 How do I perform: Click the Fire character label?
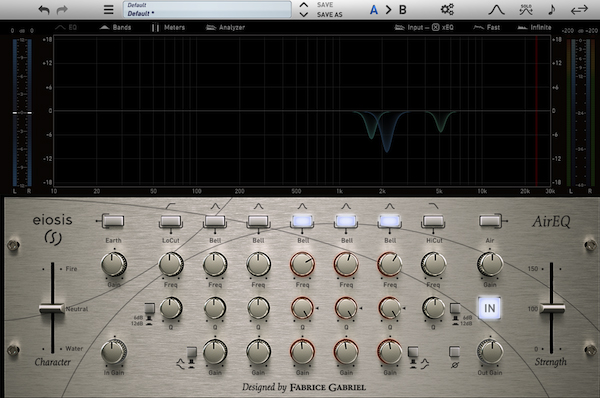coord(71,269)
